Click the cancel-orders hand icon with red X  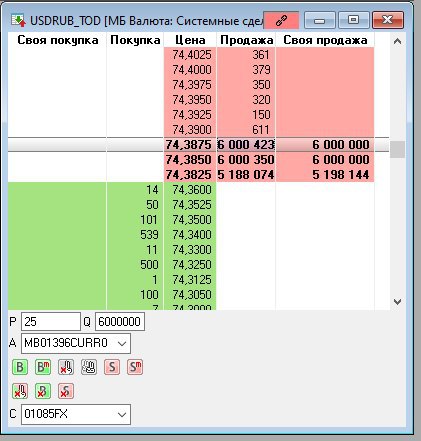coord(66,367)
